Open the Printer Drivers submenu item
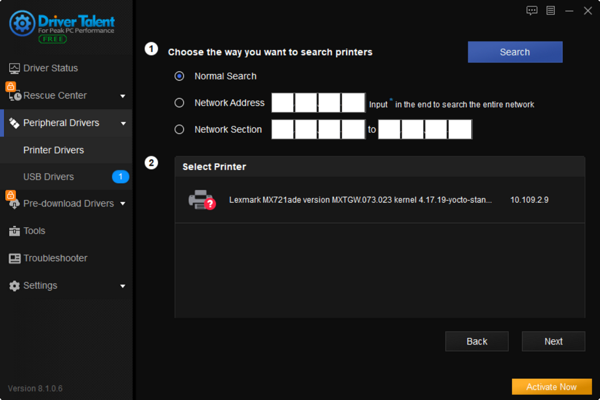Screen dimensions: 600x400 pyautogui.click(x=54, y=150)
